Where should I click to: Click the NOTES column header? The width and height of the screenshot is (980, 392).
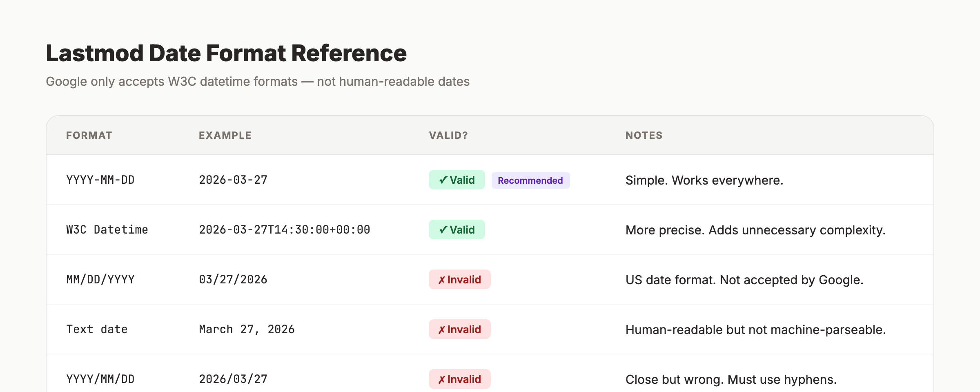pos(644,135)
